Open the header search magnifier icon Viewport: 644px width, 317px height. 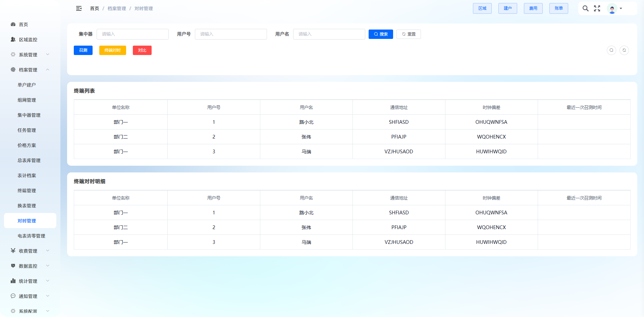pyautogui.click(x=585, y=8)
